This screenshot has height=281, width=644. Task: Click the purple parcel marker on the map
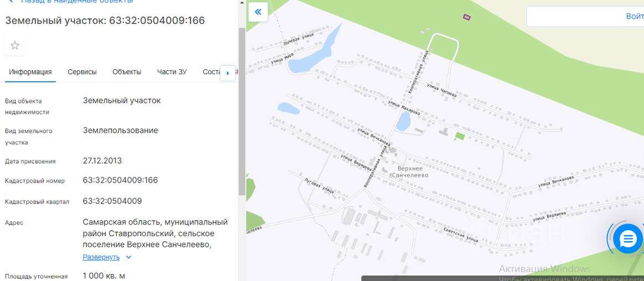(x=467, y=17)
